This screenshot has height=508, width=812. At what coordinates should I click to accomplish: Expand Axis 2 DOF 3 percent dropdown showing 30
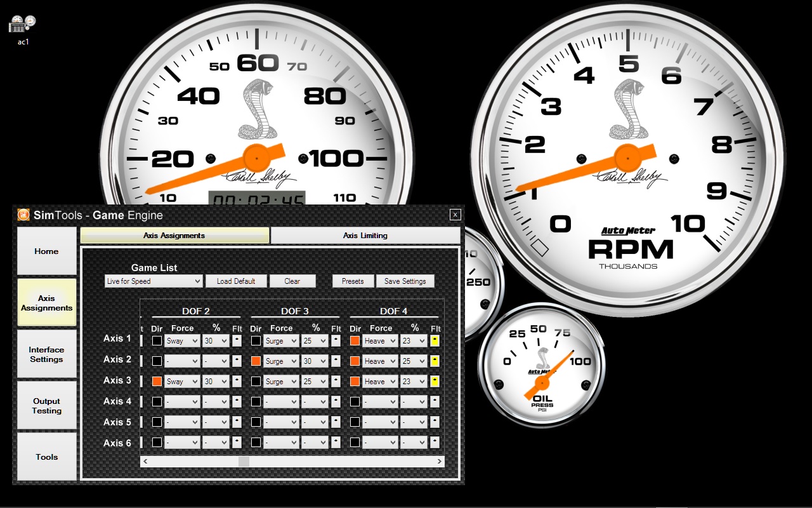315,361
